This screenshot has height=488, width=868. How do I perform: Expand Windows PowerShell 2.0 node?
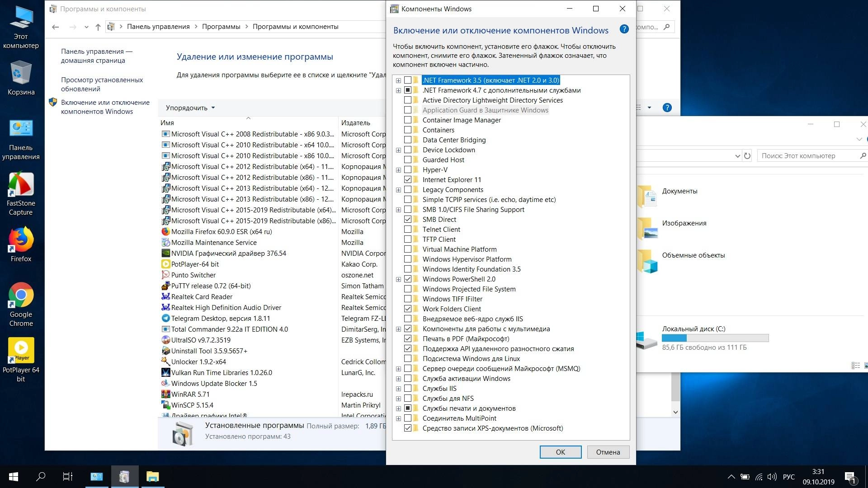pos(398,279)
